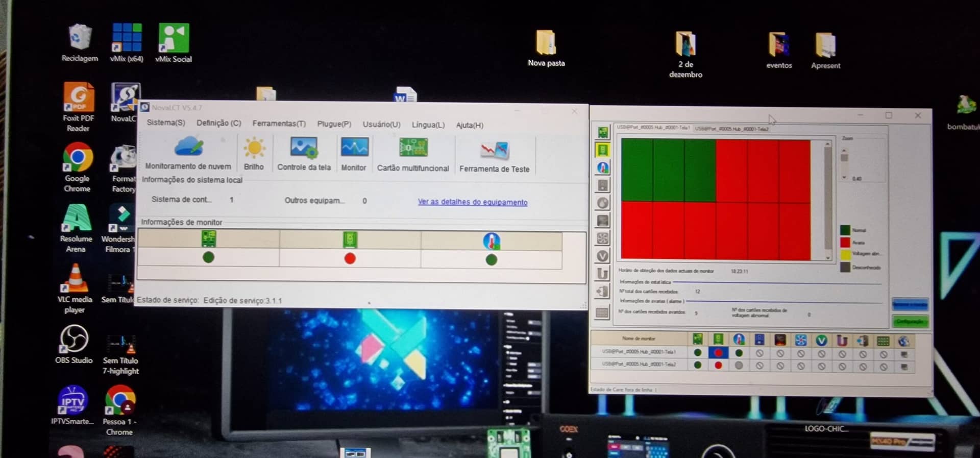Select the voltage V icon in sidebar
This screenshot has height=458, width=980.
pos(603,256)
